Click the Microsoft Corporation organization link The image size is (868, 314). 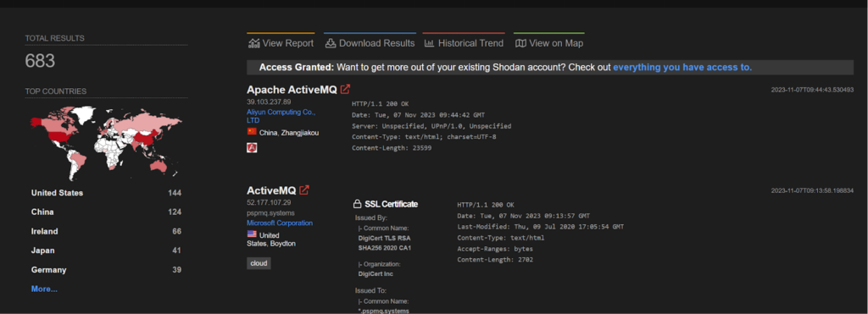pos(280,223)
